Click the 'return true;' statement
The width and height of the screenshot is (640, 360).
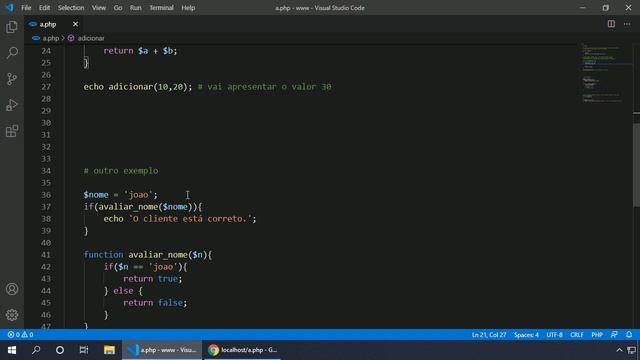click(x=153, y=279)
